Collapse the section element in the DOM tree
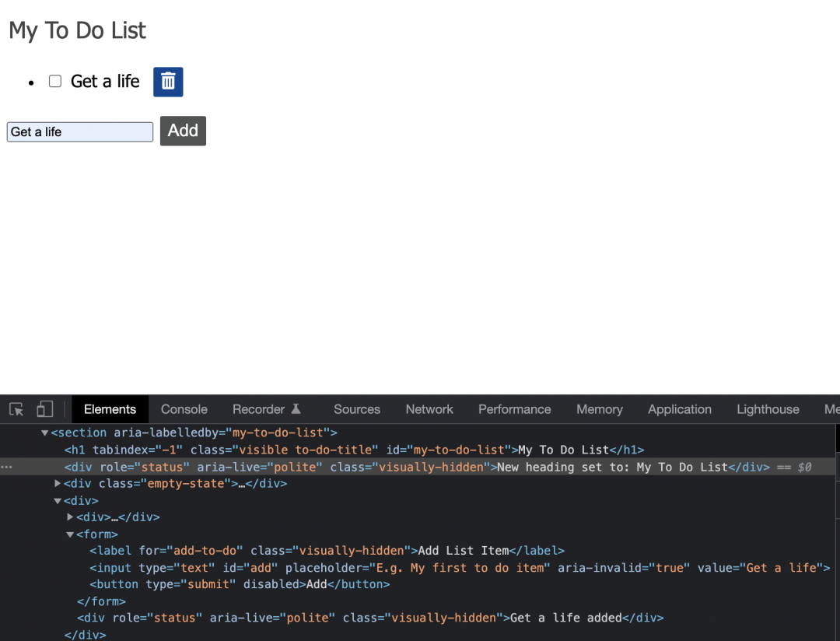840x641 pixels. [x=45, y=433]
